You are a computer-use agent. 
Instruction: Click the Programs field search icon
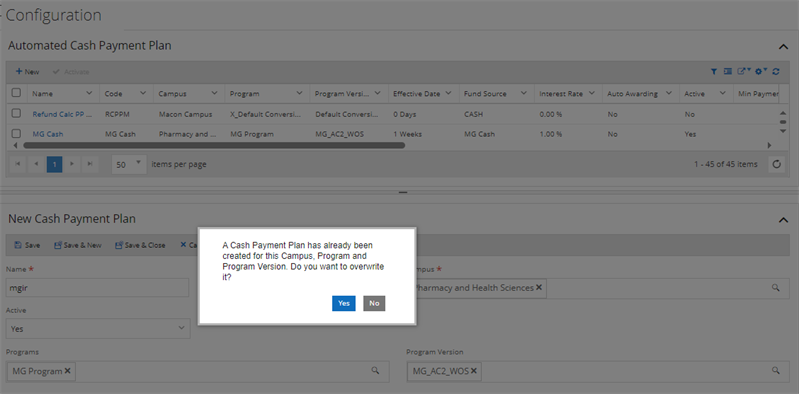375,371
